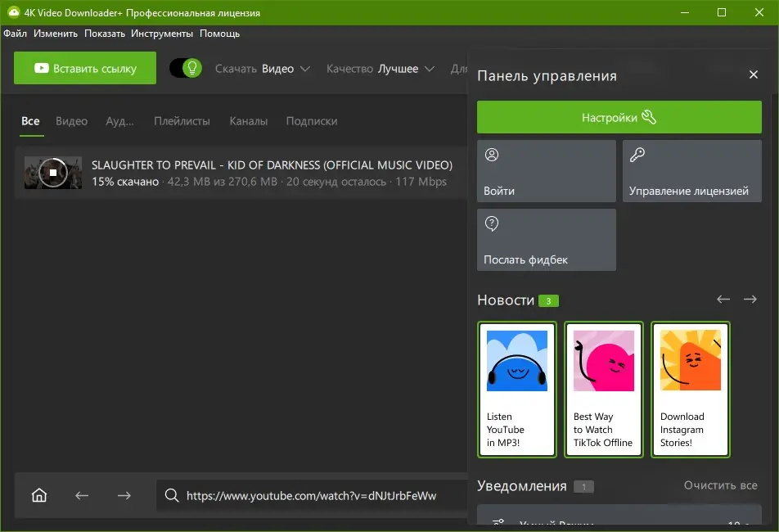Viewport: 779px width, 532px height.
Task: Click Очистить все notifications link
Action: point(720,485)
